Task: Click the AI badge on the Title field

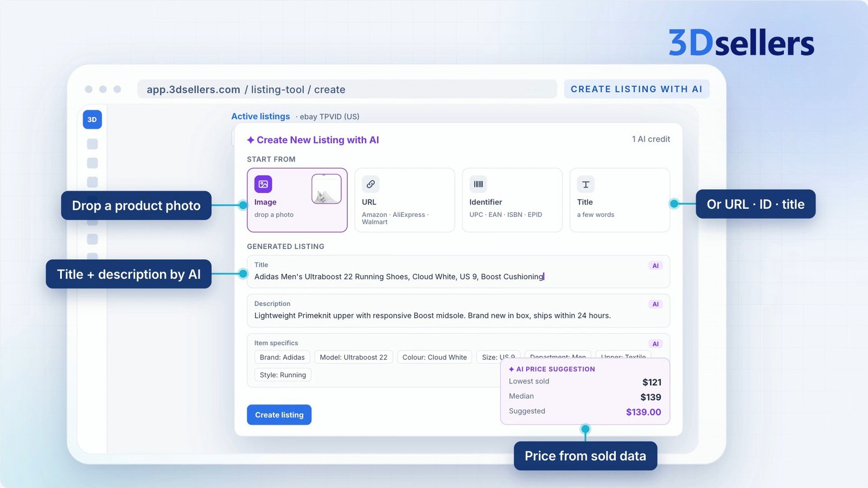Action: 655,266
